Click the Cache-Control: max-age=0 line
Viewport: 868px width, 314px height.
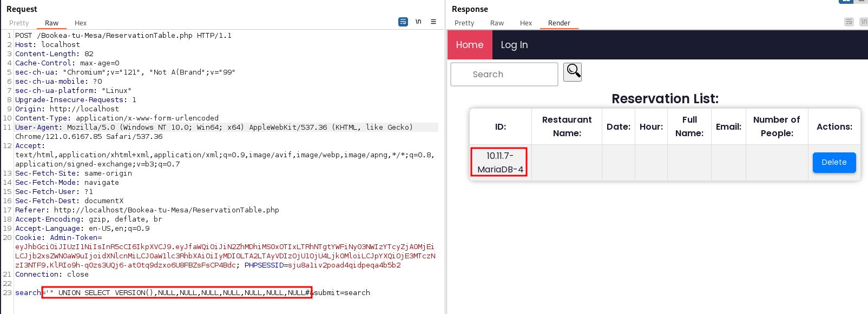pos(67,63)
